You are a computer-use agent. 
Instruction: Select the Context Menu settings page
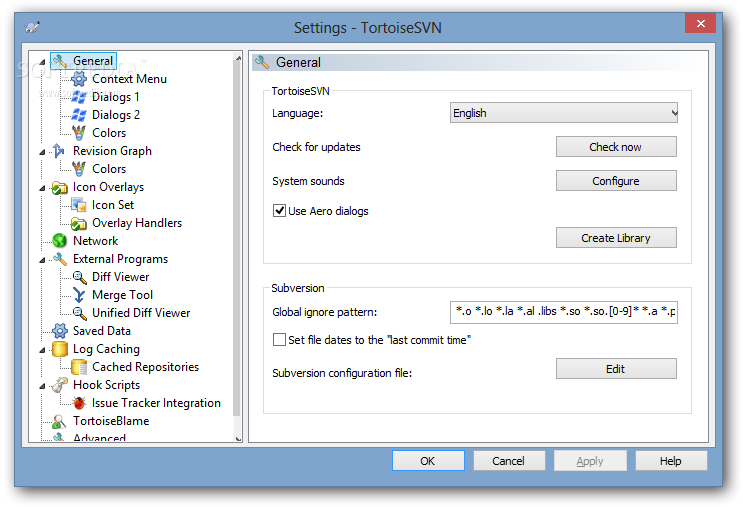(x=129, y=79)
